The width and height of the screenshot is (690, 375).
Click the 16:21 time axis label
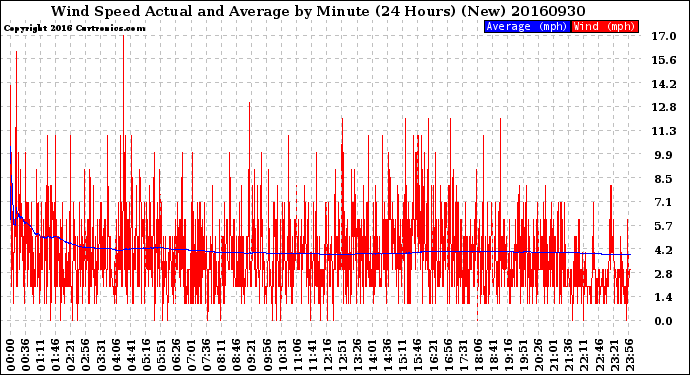432,355
